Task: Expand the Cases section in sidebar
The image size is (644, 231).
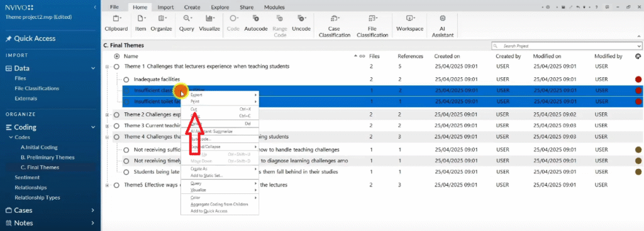Action: 93,210
